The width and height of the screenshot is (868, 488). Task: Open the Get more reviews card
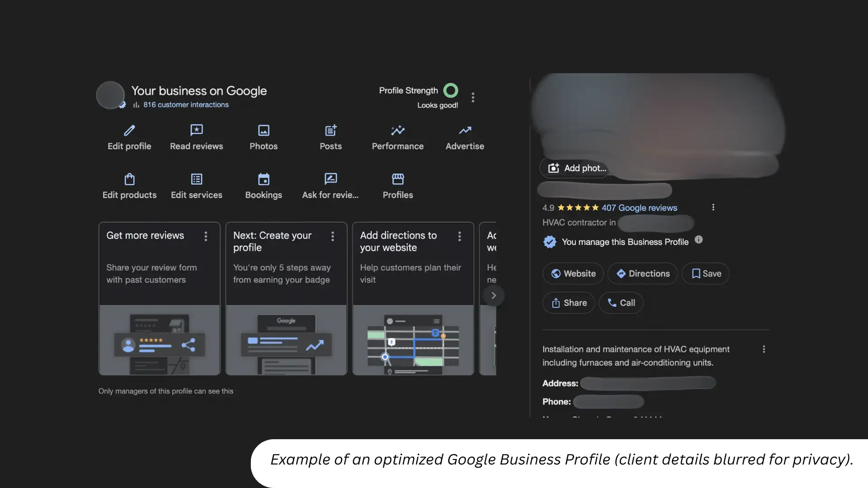[x=160, y=298]
